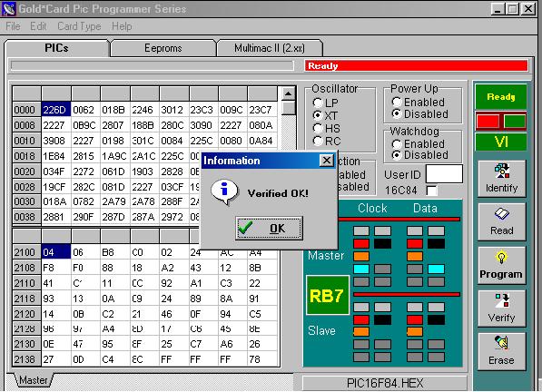Open the Edit menu
Viewport: 542px width, 392px height.
(x=38, y=26)
